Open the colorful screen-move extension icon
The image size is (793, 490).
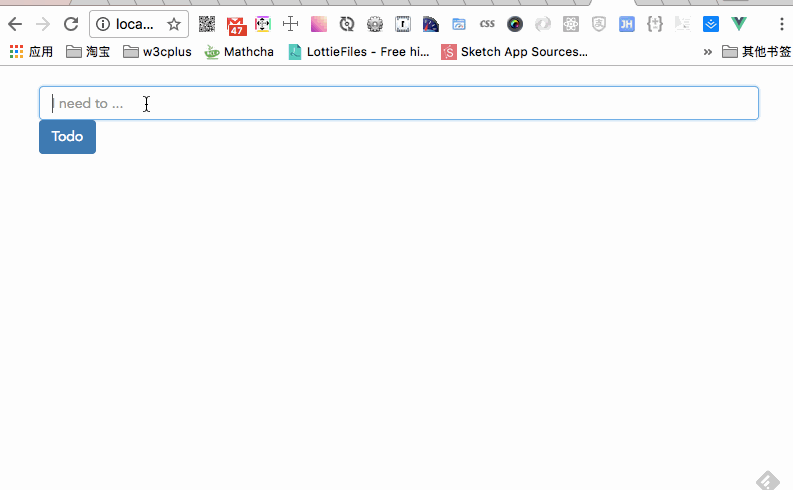[263, 24]
